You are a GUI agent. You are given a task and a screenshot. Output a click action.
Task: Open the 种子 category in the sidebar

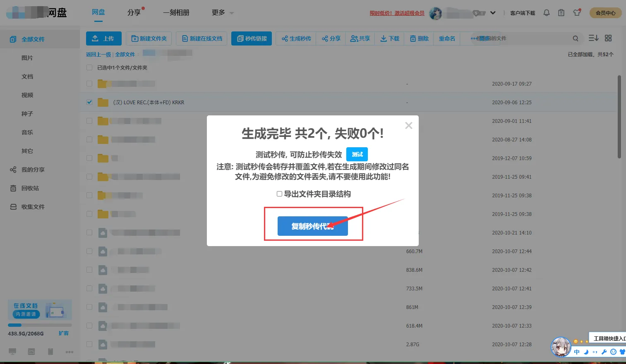[27, 113]
